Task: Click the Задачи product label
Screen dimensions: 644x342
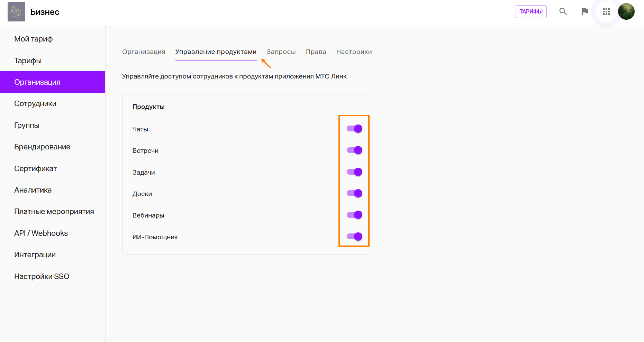Action: pyautogui.click(x=144, y=173)
